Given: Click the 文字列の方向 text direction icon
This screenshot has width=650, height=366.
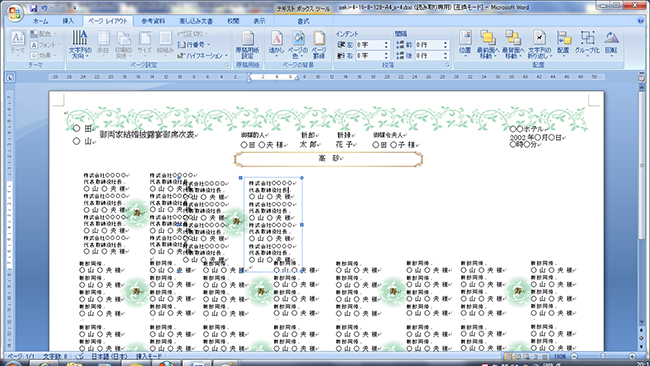Looking at the screenshot, I should click(x=80, y=44).
